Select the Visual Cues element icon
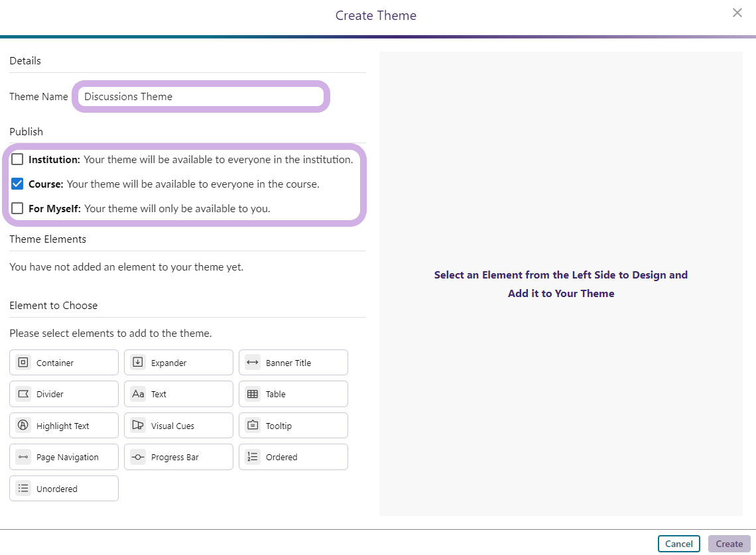 click(x=138, y=426)
